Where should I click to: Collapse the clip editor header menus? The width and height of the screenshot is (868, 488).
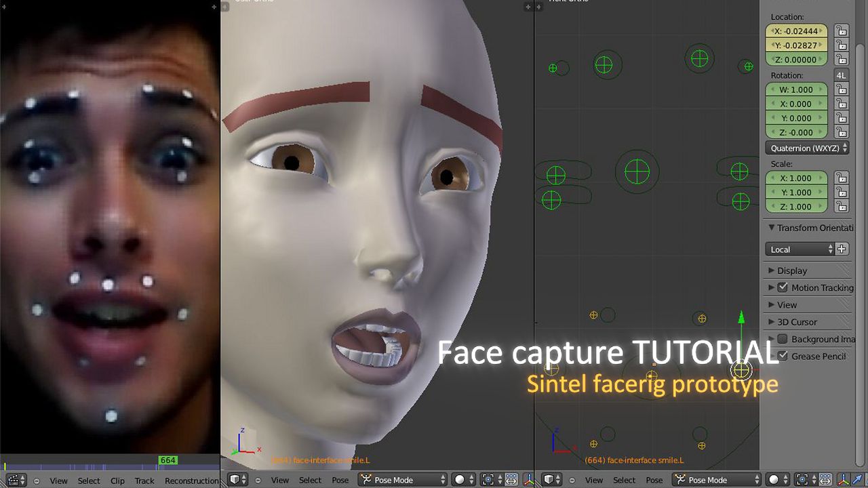[x=37, y=481]
